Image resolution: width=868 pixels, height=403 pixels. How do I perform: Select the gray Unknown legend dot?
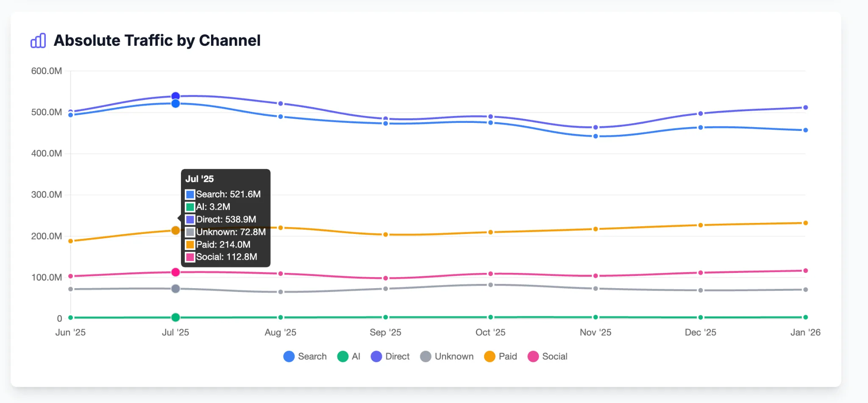pyautogui.click(x=425, y=356)
